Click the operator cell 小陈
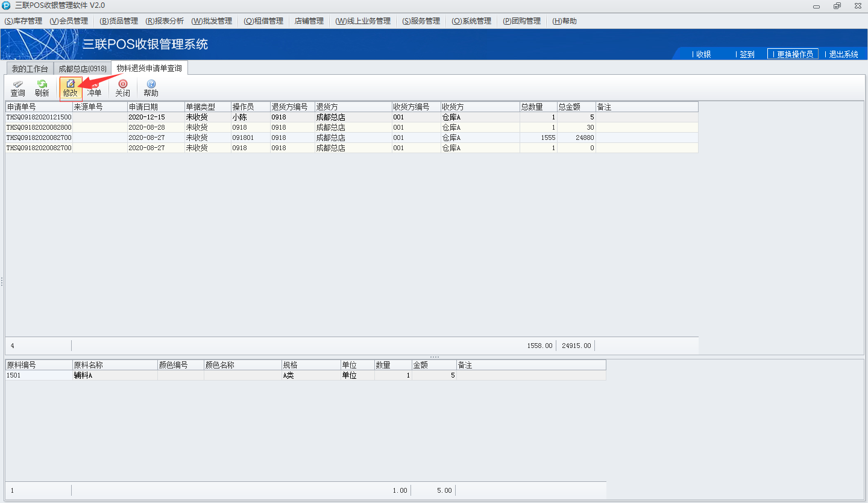Image resolution: width=868 pixels, height=503 pixels. [251, 117]
